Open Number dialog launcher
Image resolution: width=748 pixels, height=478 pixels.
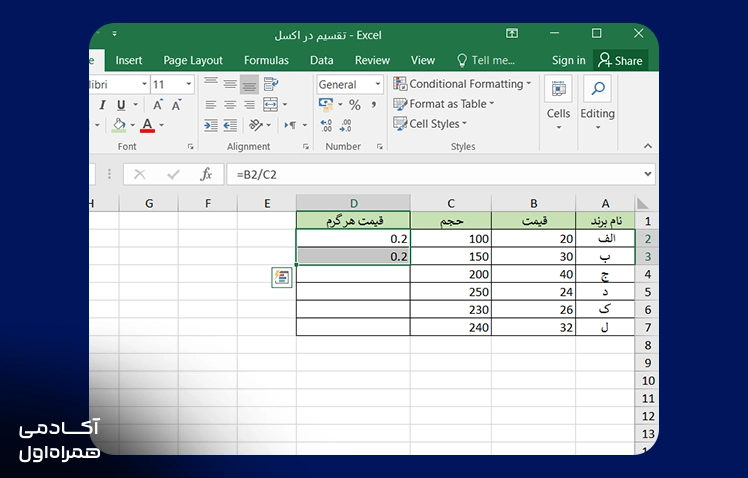click(380, 147)
